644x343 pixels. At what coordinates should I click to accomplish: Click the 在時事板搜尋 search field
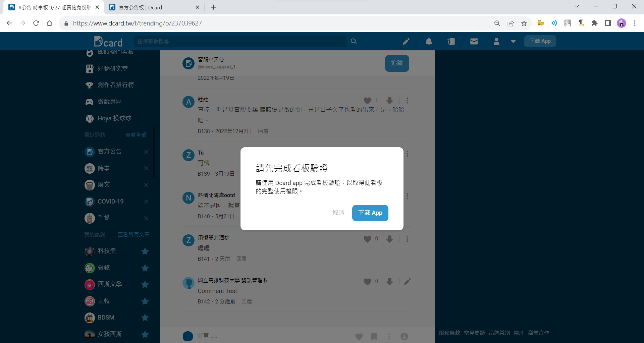point(241,41)
